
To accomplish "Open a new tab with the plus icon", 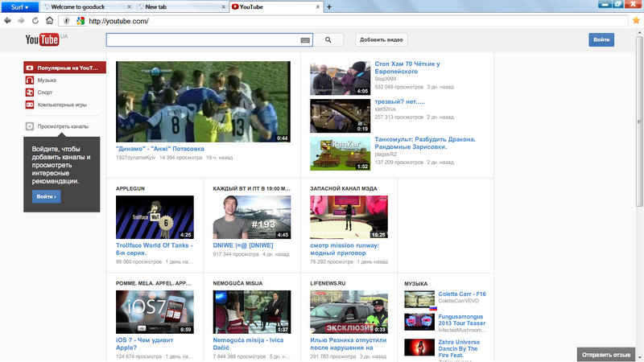I will [x=329, y=6].
